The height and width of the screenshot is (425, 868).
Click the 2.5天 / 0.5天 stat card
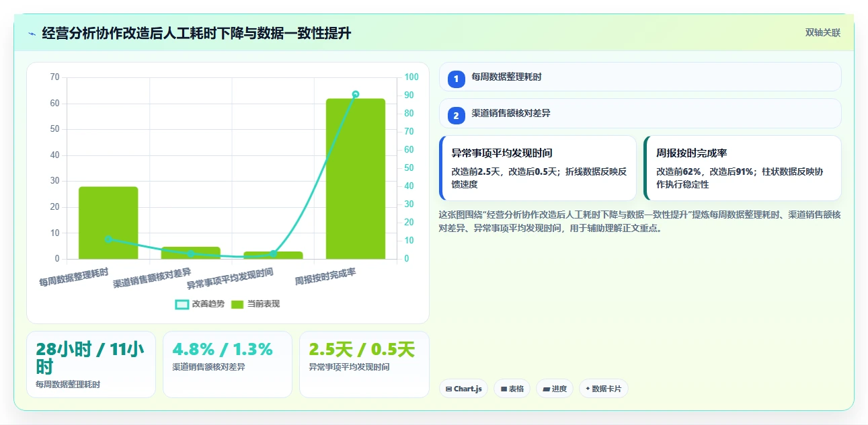coord(364,364)
